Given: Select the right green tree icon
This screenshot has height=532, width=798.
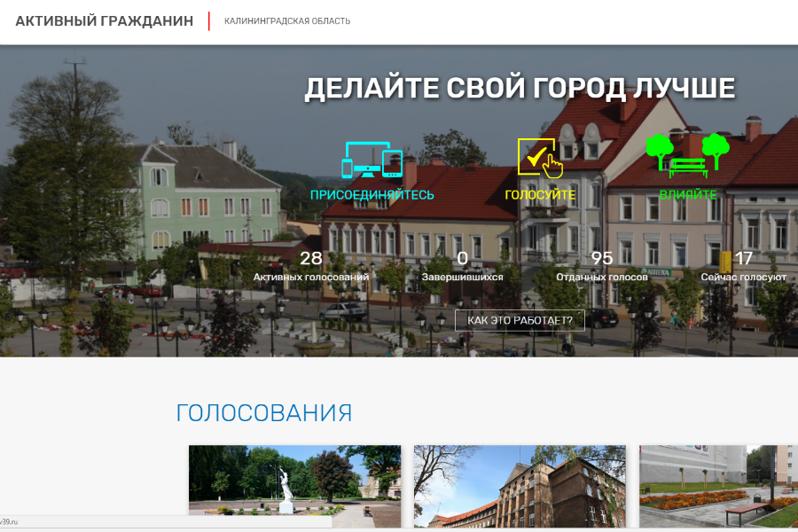Looking at the screenshot, I should 715,146.
